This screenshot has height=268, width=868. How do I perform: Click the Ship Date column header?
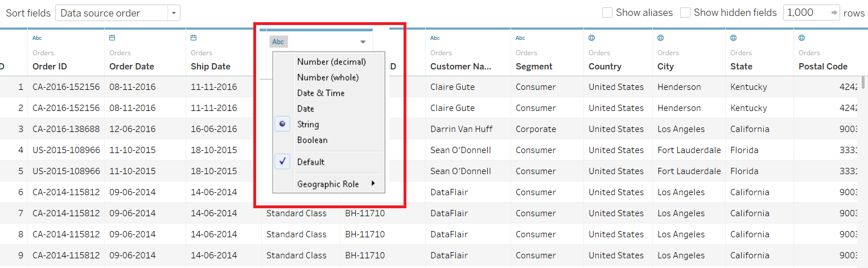211,67
